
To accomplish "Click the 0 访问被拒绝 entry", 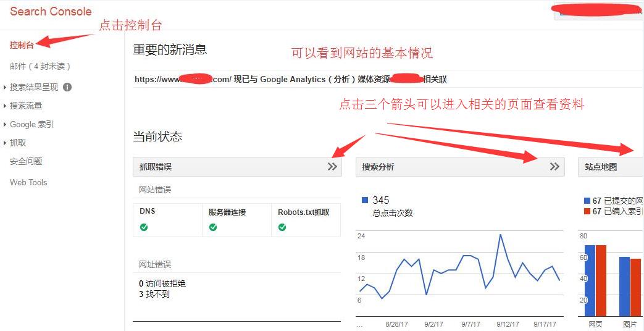I will pyautogui.click(x=162, y=284).
